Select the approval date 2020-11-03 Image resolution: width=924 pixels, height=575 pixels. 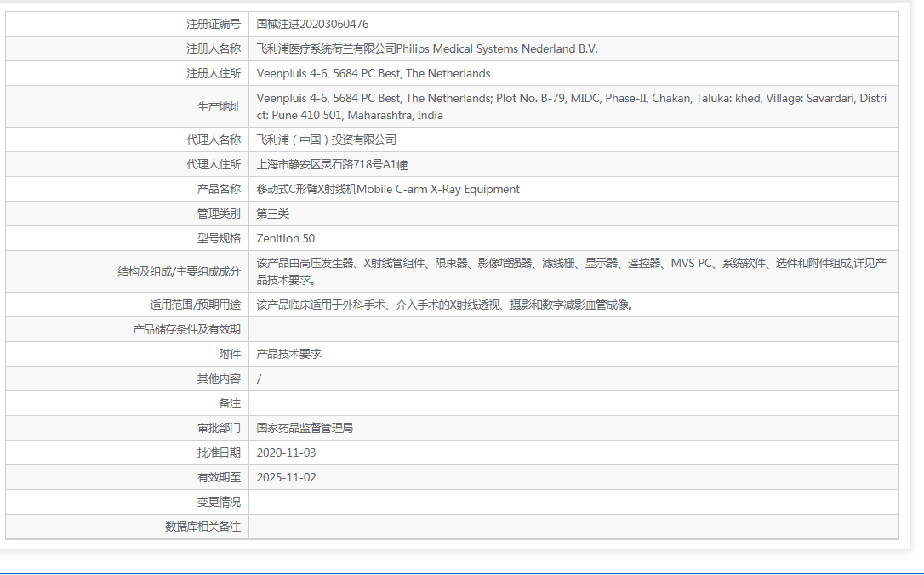pos(286,453)
